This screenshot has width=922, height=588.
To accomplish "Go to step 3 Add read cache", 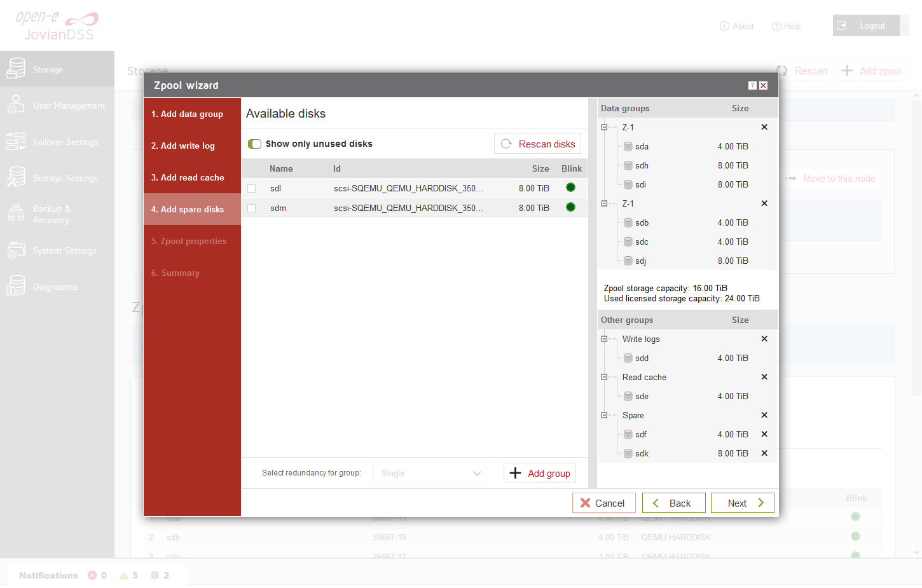I will click(192, 177).
